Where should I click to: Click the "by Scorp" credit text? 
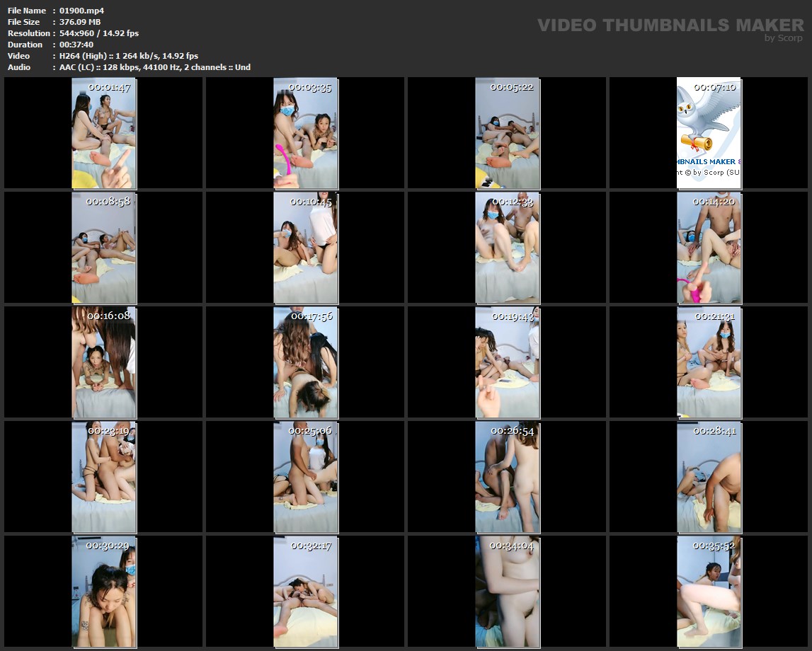[784, 38]
